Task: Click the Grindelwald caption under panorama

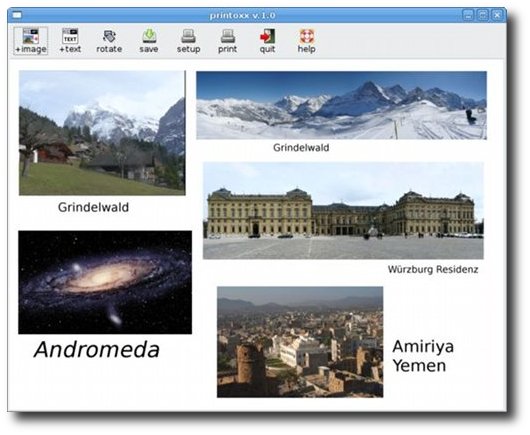Action: (x=301, y=148)
